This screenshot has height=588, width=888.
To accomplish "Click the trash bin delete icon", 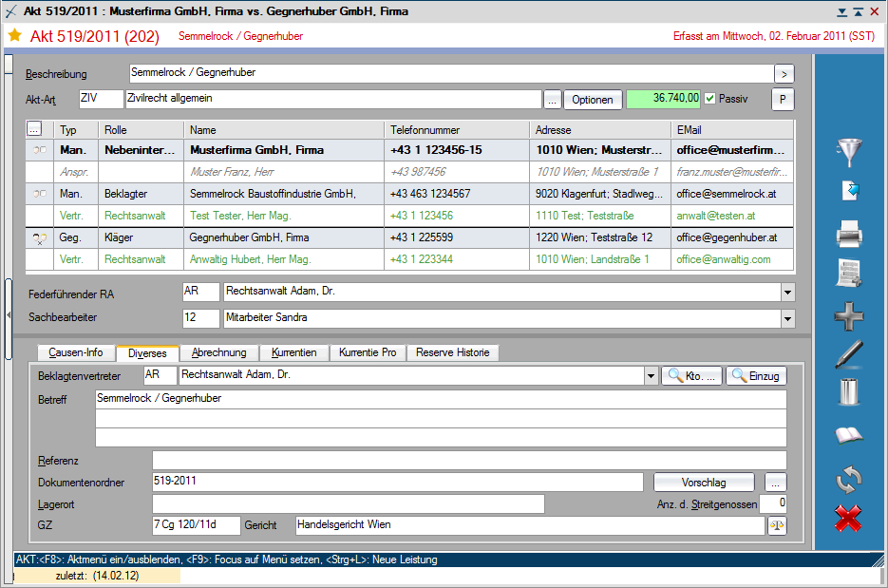I will (x=848, y=391).
